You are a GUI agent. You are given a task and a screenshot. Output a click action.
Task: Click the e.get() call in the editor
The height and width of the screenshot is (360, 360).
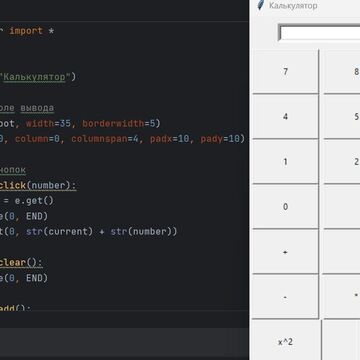click(34, 201)
